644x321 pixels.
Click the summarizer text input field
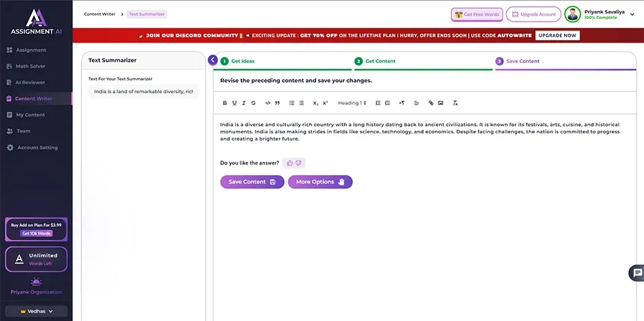click(x=143, y=91)
